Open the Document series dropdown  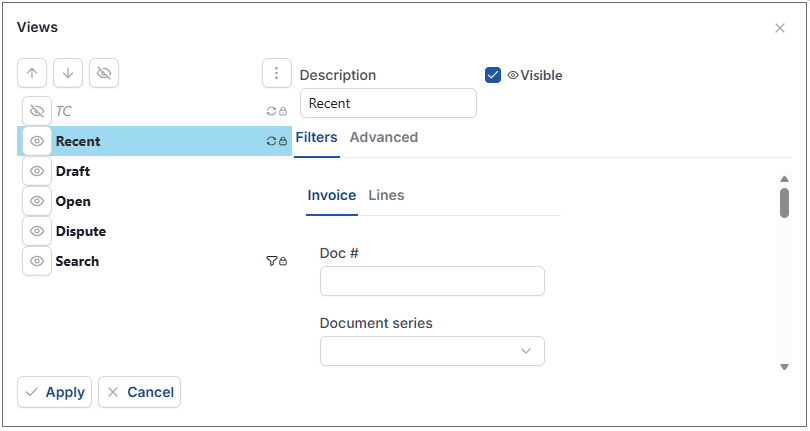click(x=432, y=351)
